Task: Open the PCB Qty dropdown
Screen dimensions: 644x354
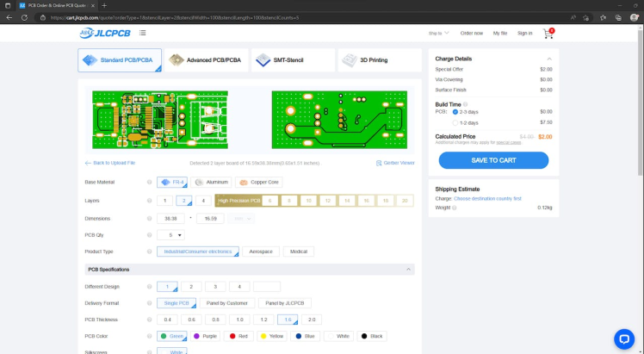Action: pos(170,234)
